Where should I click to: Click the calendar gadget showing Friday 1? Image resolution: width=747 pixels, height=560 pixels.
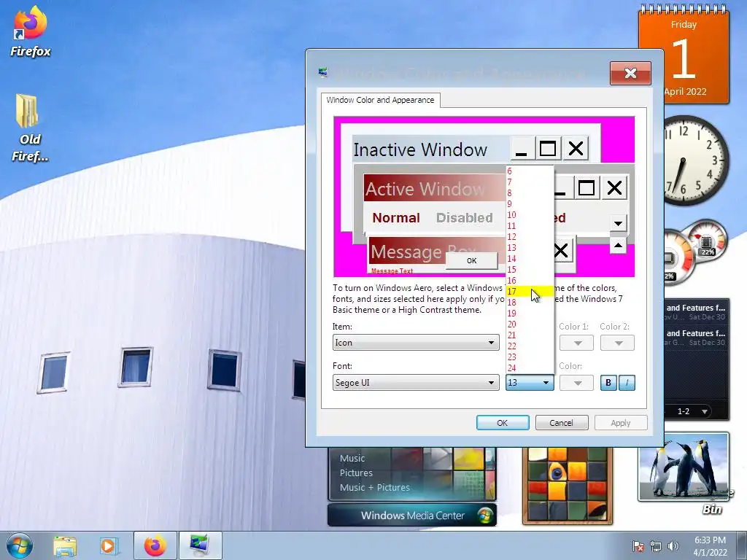click(684, 53)
